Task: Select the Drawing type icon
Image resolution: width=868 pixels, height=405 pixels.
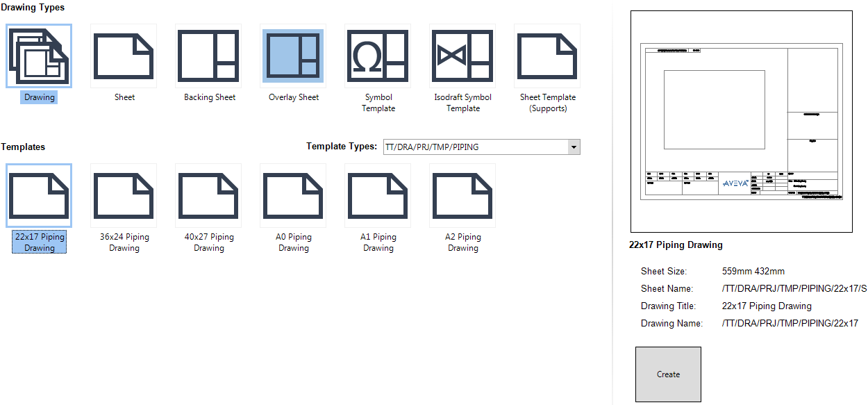Action: click(38, 56)
